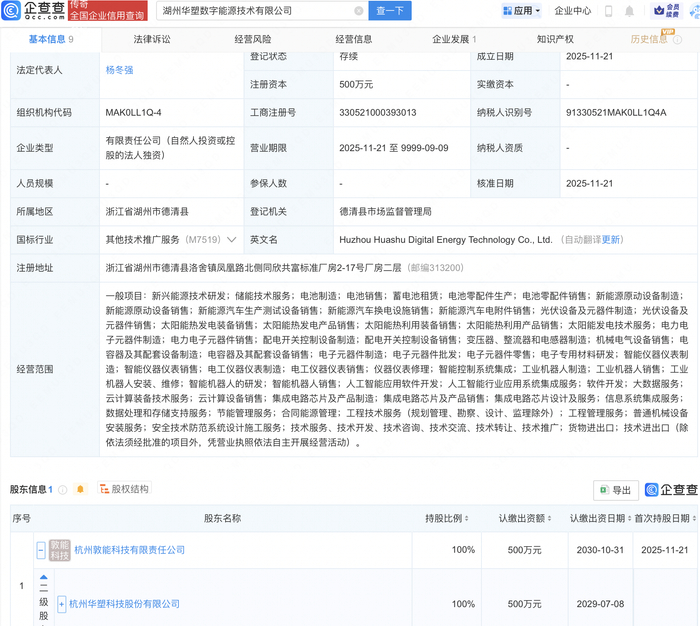Click the 更新 translation link
700x626 pixels.
(611, 240)
